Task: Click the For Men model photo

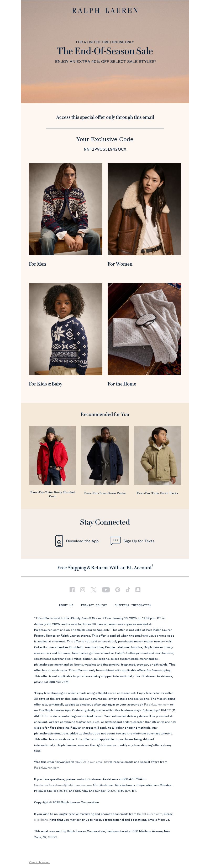Action: pos(66,209)
